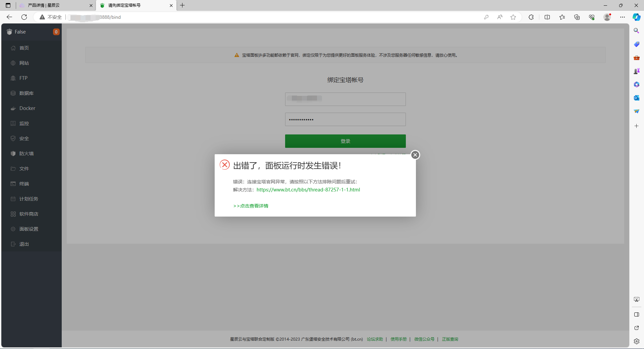Click the red error icon in dialog

click(224, 165)
